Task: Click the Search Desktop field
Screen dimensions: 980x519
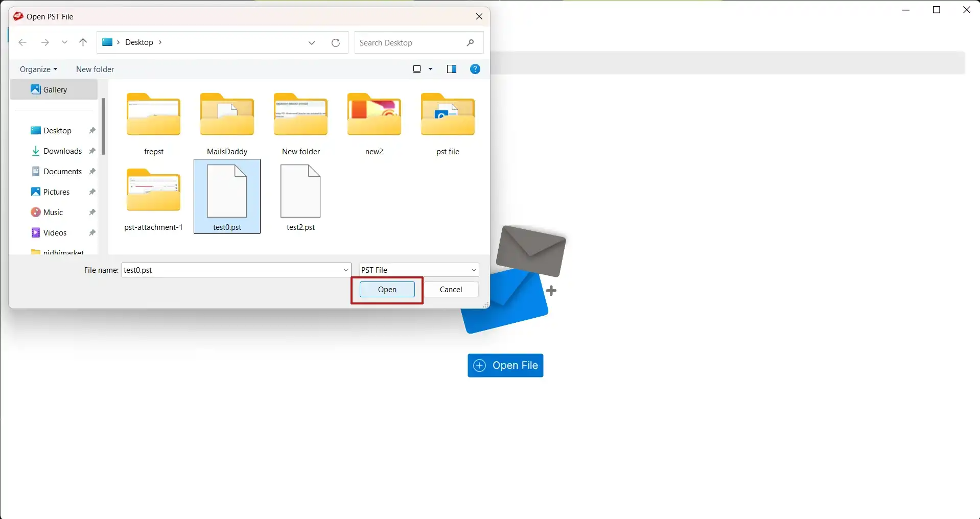Action: click(x=419, y=43)
